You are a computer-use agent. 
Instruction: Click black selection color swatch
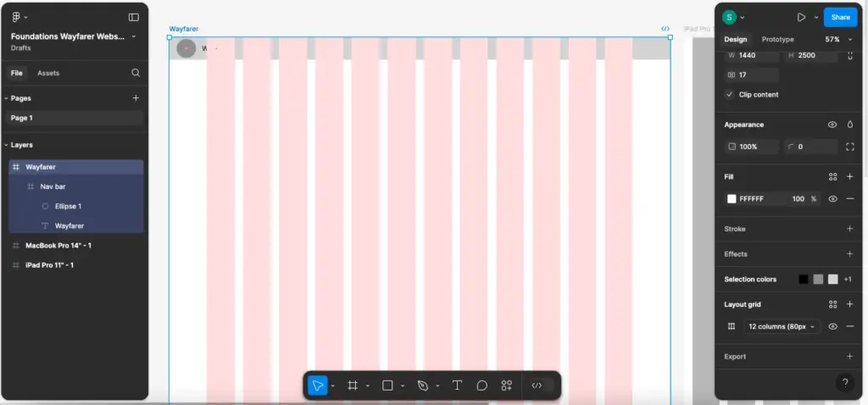click(804, 280)
